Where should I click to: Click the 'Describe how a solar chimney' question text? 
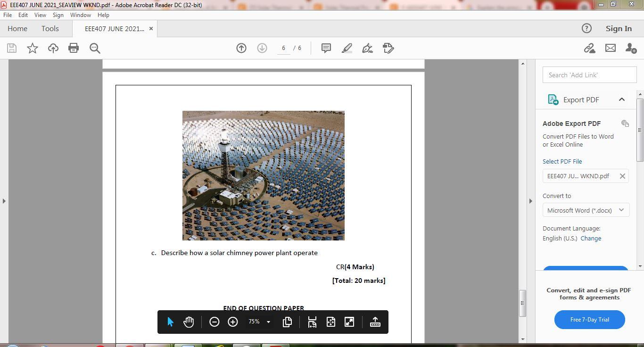(239, 253)
